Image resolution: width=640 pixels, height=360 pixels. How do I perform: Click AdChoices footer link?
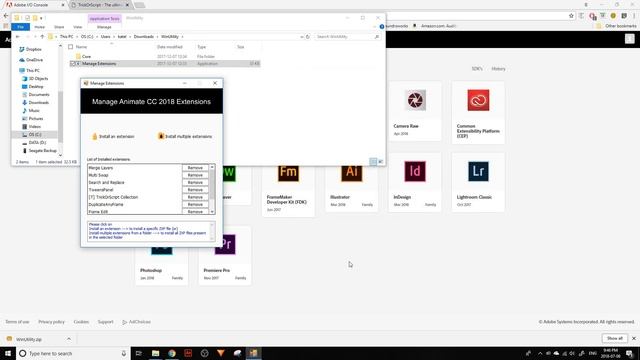pos(137,322)
